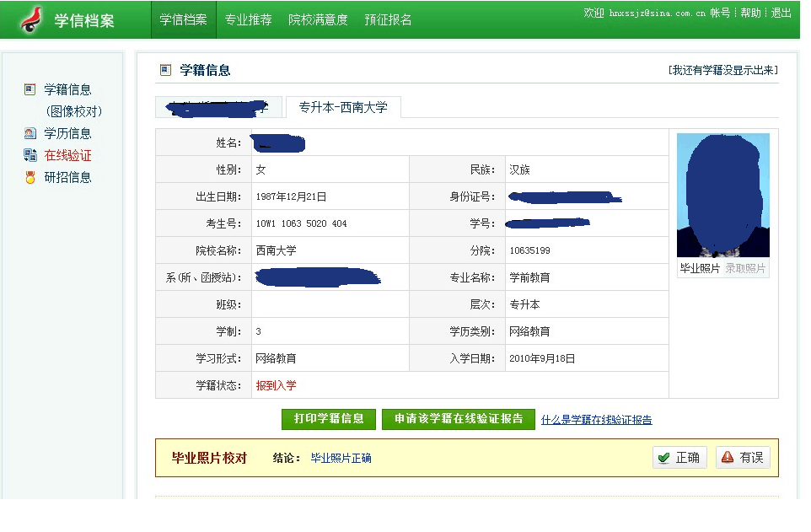Click the 毕业照片 thumbnail image
This screenshot has width=811, height=532.
(722, 196)
